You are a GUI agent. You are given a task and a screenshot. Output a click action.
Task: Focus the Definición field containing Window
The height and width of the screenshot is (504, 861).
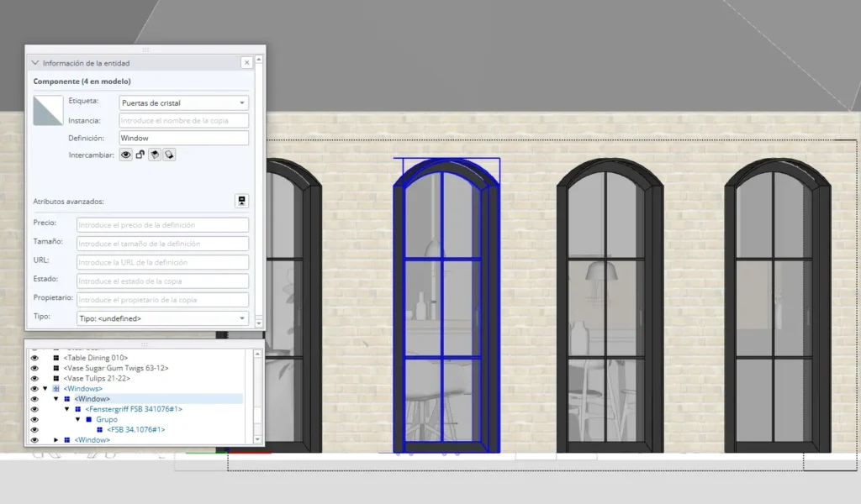click(183, 138)
